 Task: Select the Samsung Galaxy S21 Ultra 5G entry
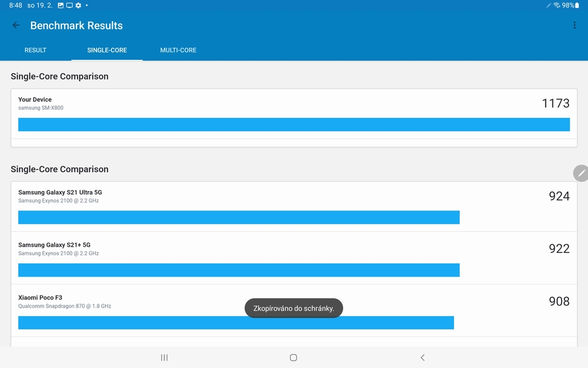(x=60, y=193)
